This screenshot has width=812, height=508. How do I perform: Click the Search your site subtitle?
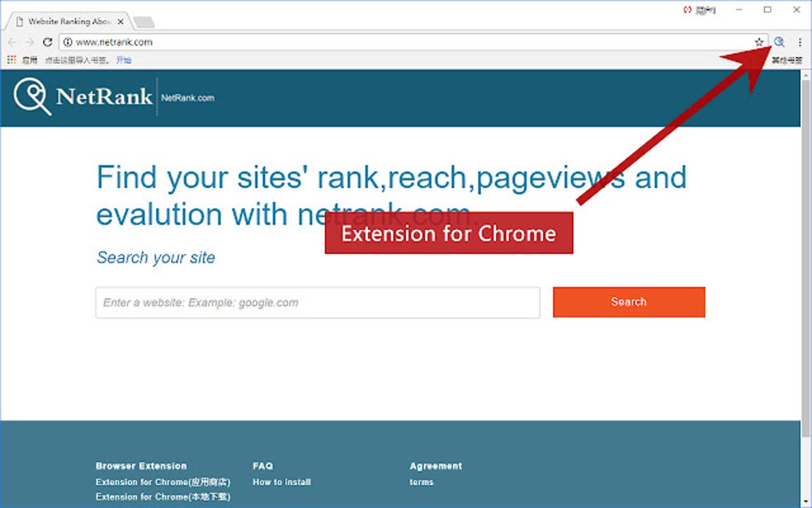click(x=156, y=257)
